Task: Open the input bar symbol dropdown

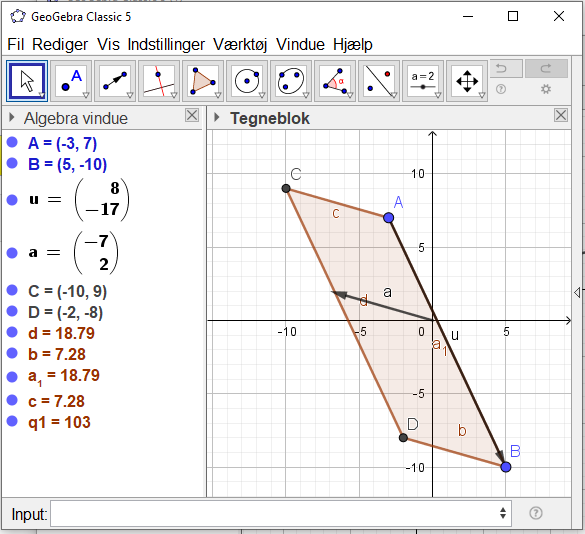Action: tap(503, 513)
